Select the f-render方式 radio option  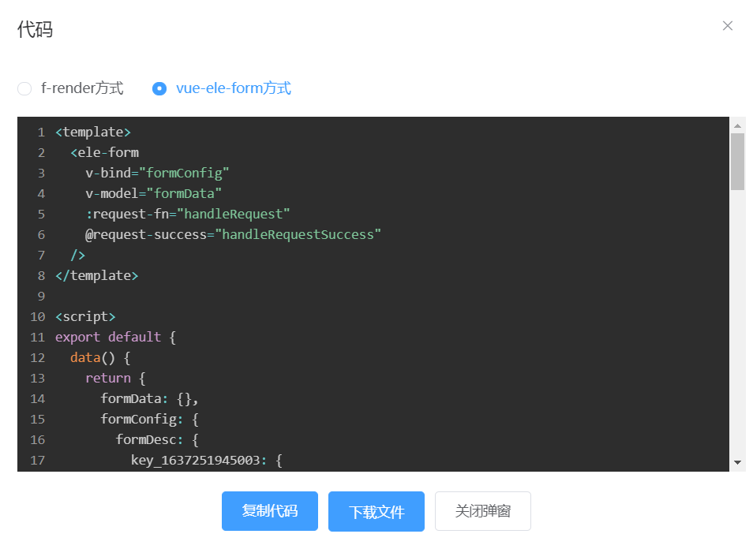click(x=70, y=88)
